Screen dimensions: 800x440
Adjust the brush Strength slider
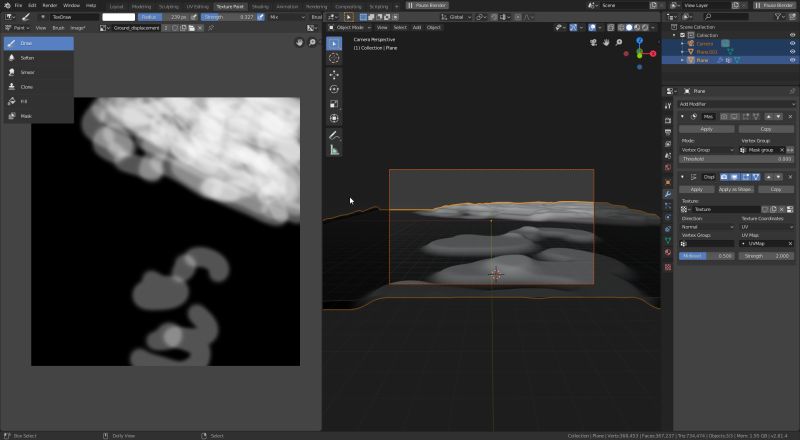click(229, 17)
